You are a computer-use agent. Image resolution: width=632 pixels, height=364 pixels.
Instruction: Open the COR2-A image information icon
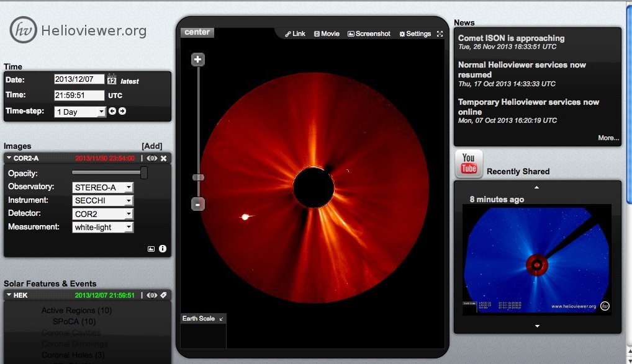[x=163, y=249]
